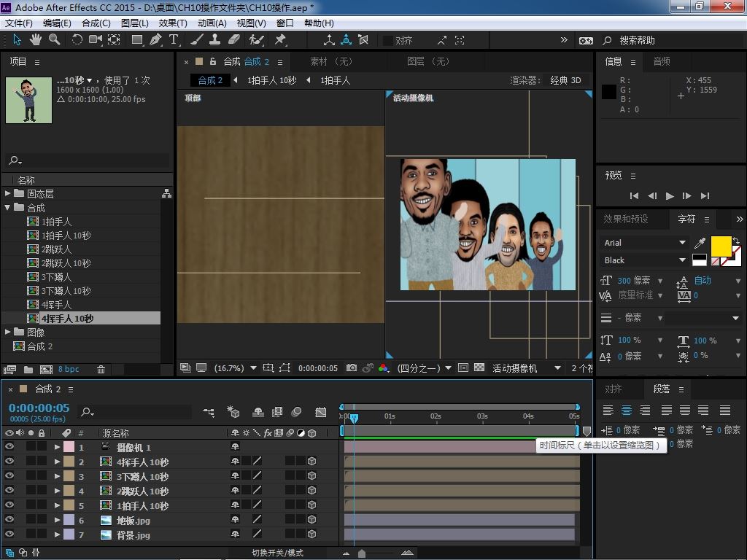Image resolution: width=747 pixels, height=560 pixels.
Task: Select the Pan Behind anchor tool
Action: click(114, 40)
